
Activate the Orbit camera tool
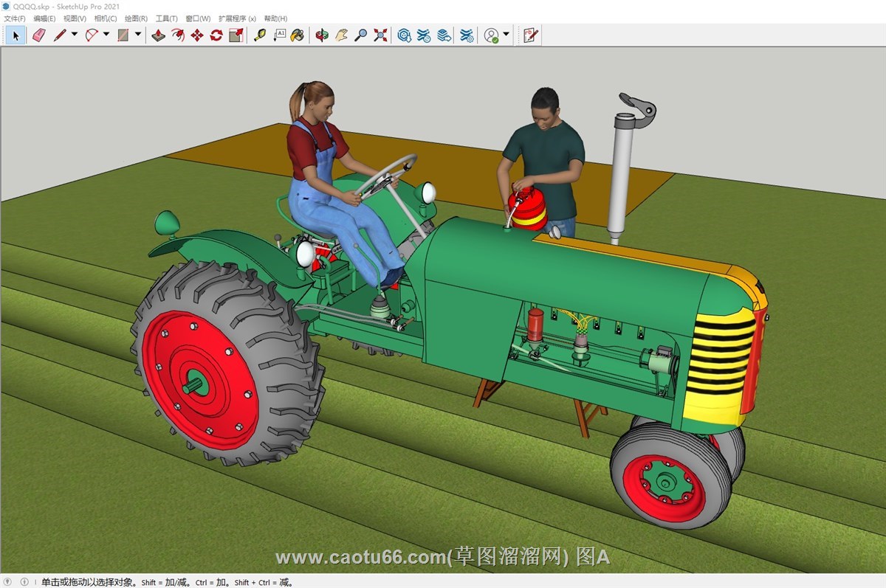coord(321,35)
